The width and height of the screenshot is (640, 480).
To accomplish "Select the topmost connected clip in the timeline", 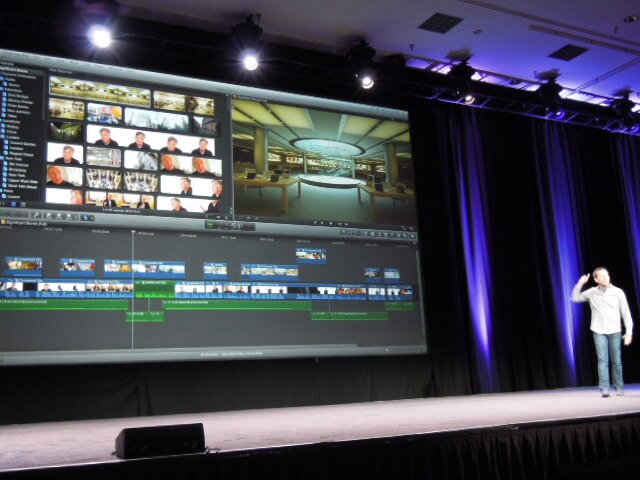I will (x=310, y=256).
